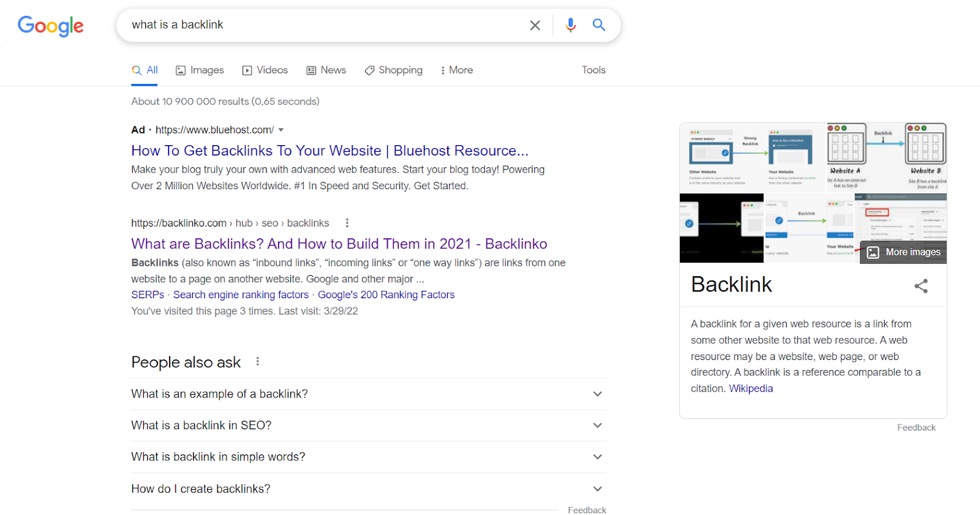Click the backlinko.com breadcrumb URL
This screenshot has height=515, width=980.
[x=230, y=223]
